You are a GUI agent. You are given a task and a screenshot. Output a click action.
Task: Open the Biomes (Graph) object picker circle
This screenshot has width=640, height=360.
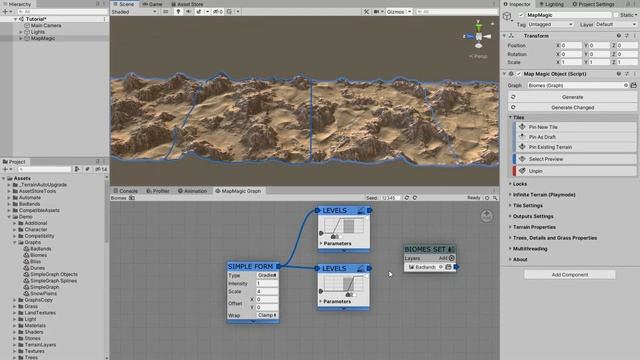[626, 85]
